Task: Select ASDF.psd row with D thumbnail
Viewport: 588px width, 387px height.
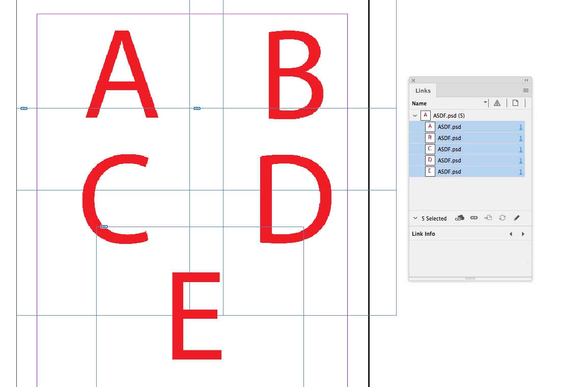Action: (x=467, y=160)
